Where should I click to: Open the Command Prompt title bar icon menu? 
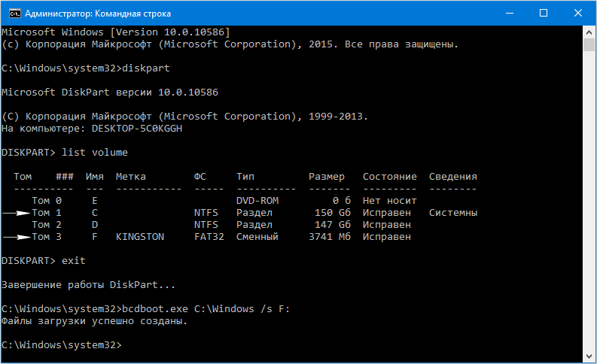(x=11, y=13)
